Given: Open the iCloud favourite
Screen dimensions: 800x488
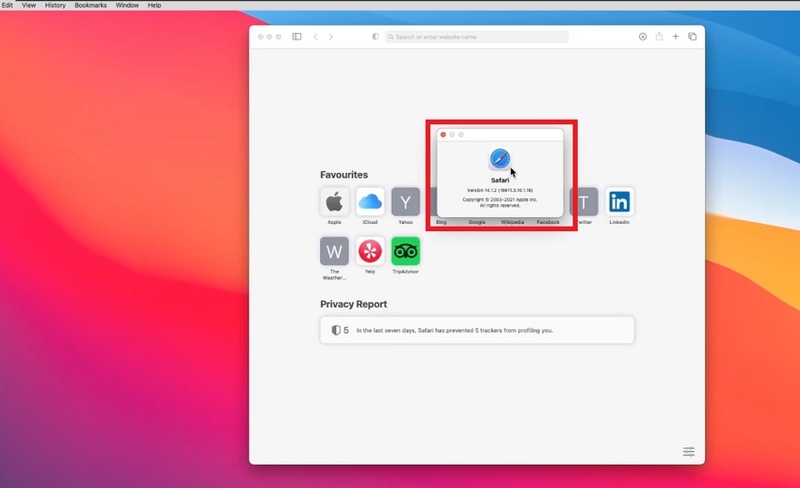Looking at the screenshot, I should [370, 202].
